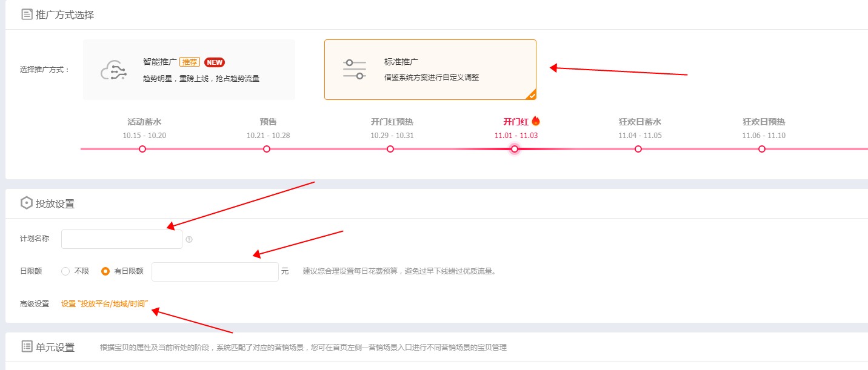
Task: Select the 标准推广 promotion card
Action: point(430,68)
